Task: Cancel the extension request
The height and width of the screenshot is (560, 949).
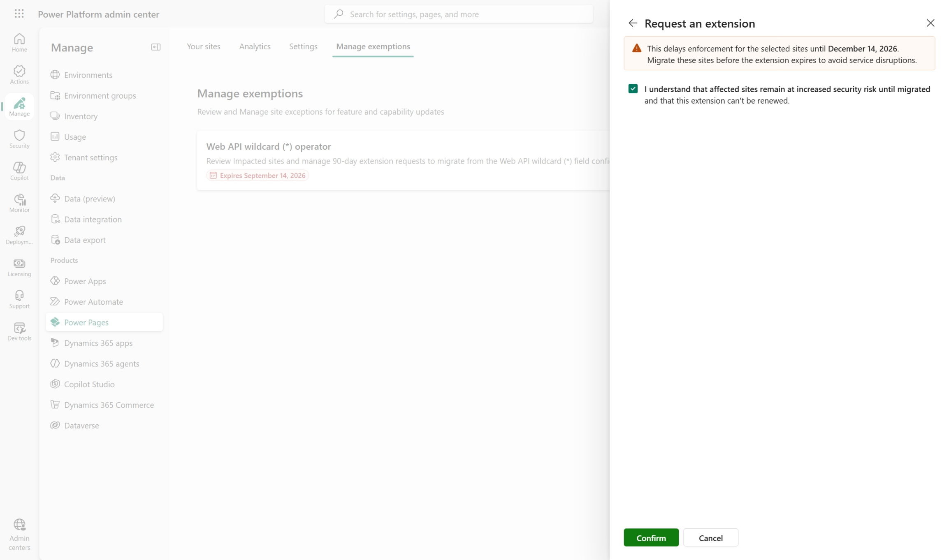Action: tap(710, 537)
